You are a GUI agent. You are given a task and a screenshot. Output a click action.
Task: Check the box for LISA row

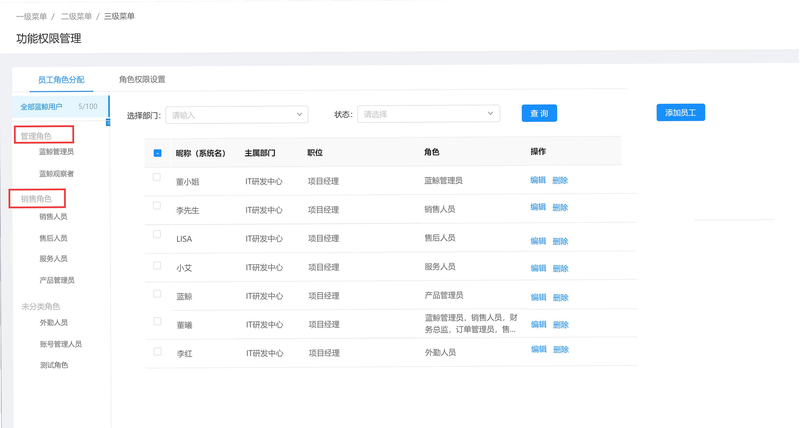(157, 234)
